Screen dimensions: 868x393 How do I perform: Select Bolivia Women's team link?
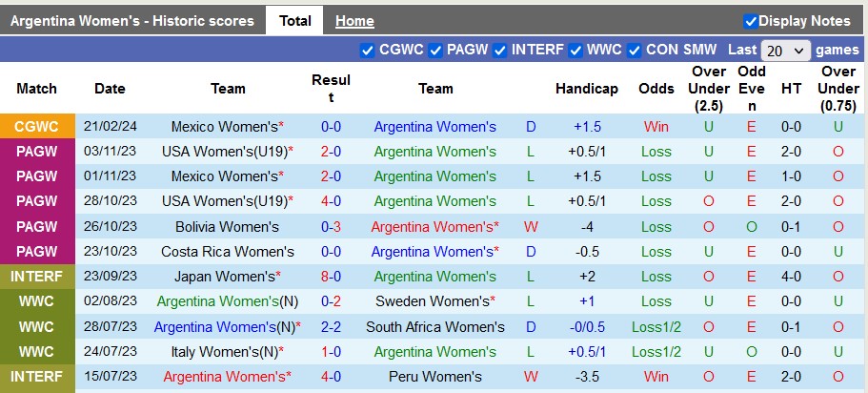click(x=227, y=226)
